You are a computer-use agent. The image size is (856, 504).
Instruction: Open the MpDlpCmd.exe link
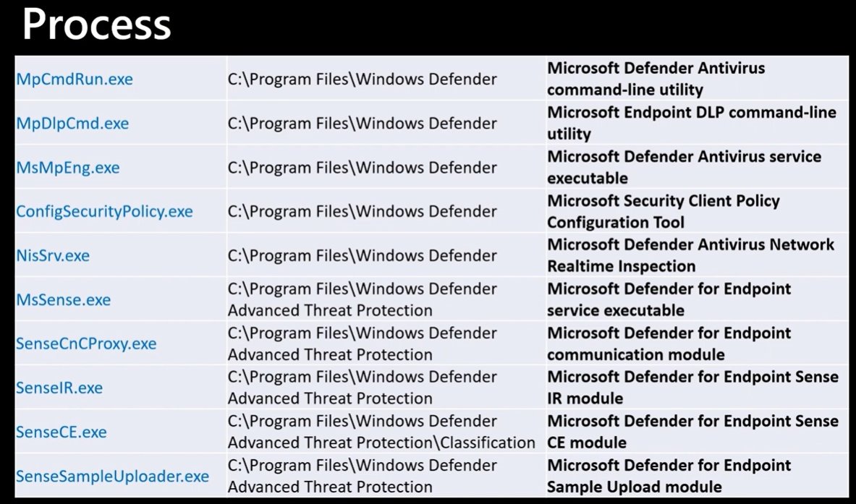(72, 123)
